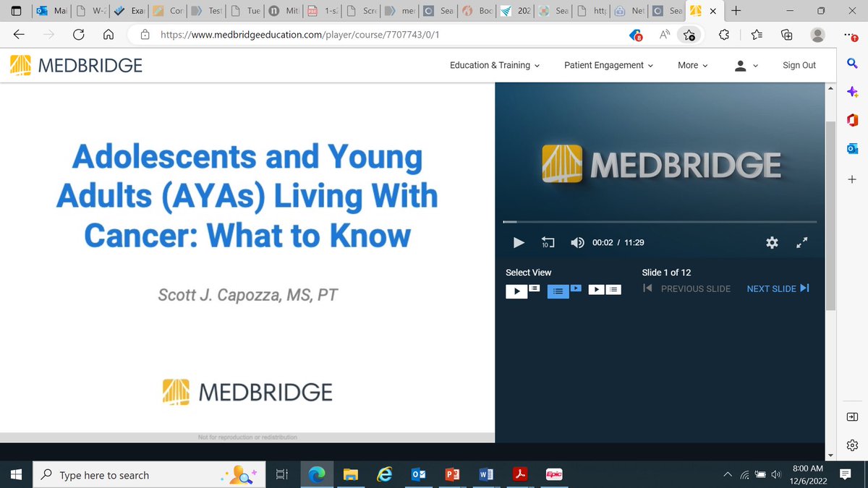This screenshot has height=488, width=868.
Task: Show hidden system tray icons
Action: click(x=728, y=475)
